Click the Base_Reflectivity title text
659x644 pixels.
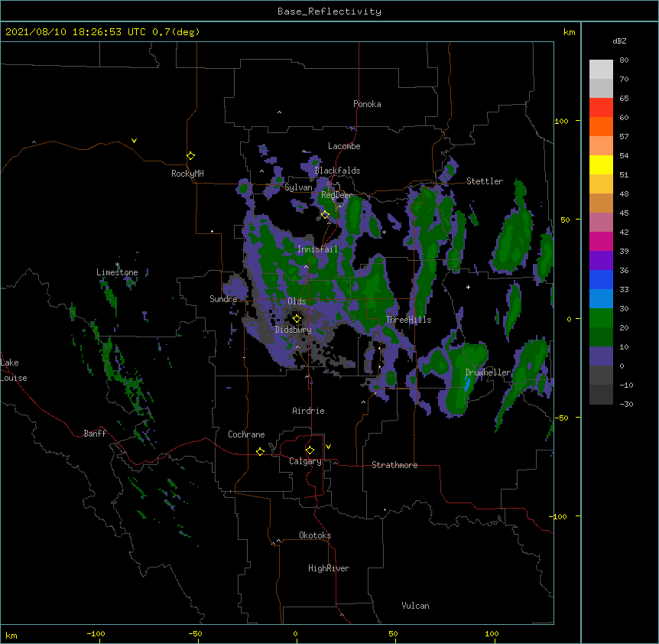pos(329,11)
